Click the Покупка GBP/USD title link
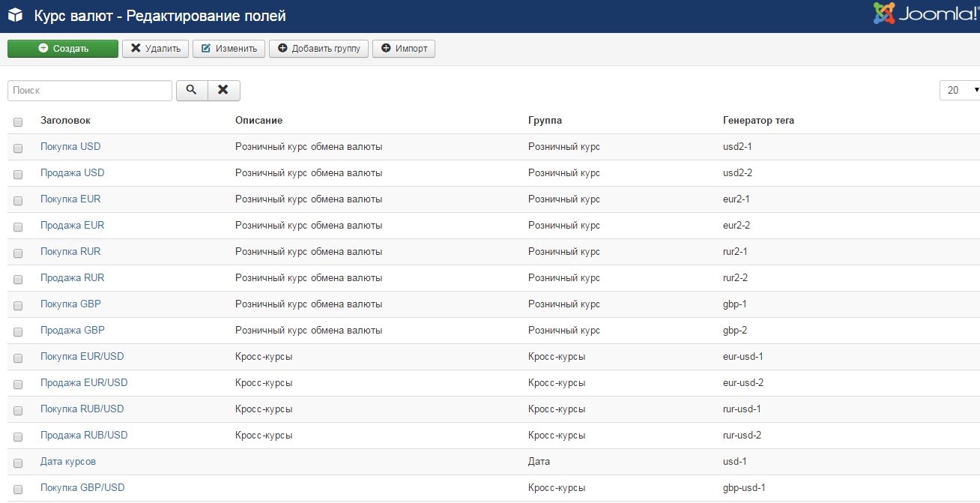Image resolution: width=980 pixels, height=503 pixels. point(82,488)
